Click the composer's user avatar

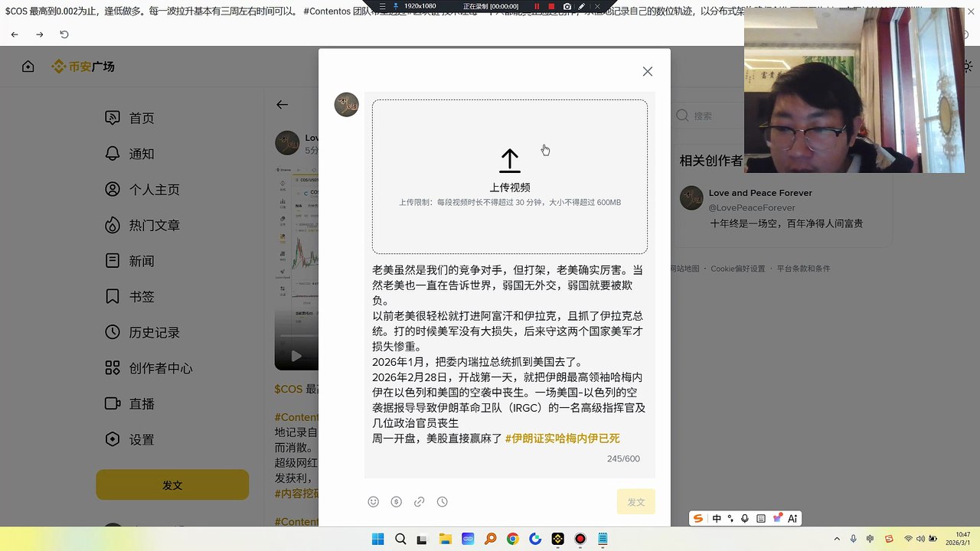point(347,105)
